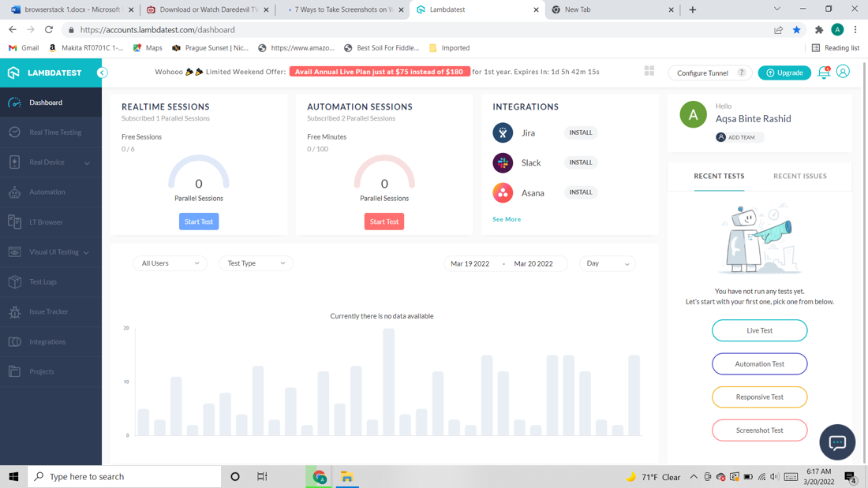Click the Jira integration icon
Image resolution: width=868 pixels, height=488 pixels.
[503, 132]
